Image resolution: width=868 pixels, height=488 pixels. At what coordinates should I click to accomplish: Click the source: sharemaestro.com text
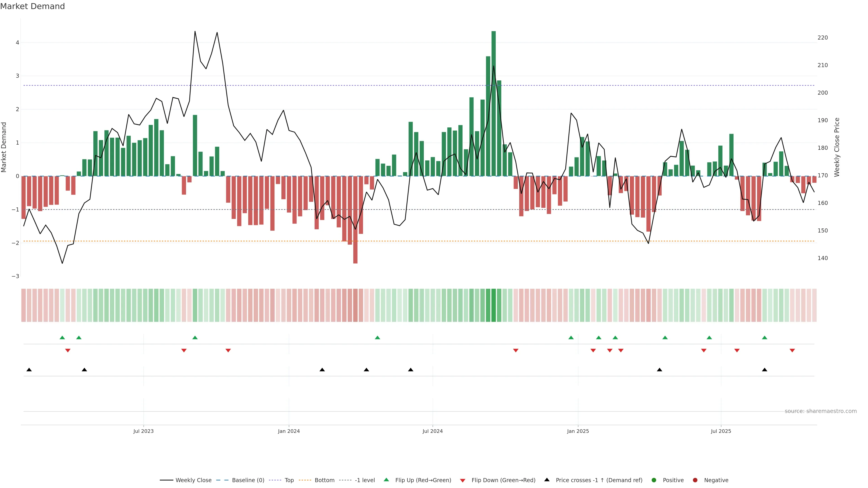(821, 411)
